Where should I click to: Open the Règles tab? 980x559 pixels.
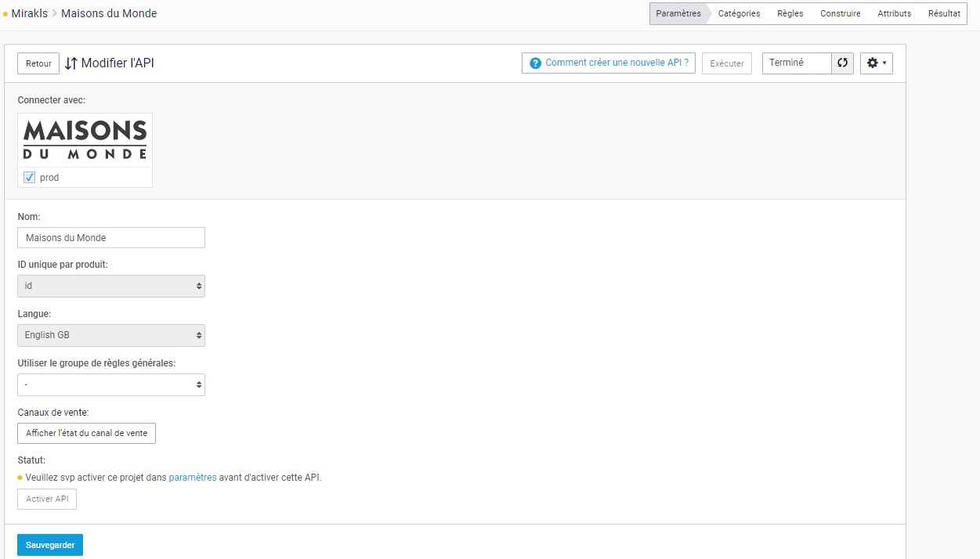[x=790, y=13]
